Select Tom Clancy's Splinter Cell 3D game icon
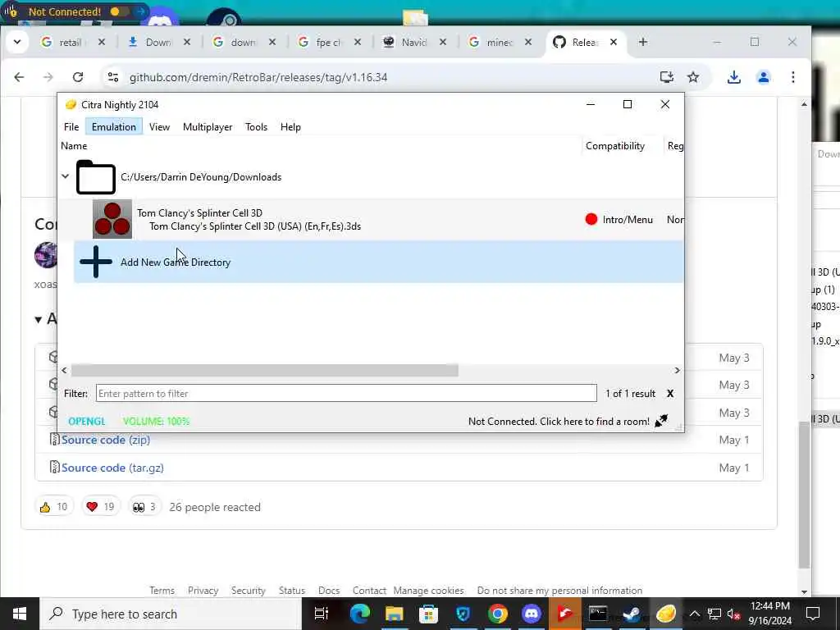Image resolution: width=840 pixels, height=630 pixels. [x=112, y=219]
